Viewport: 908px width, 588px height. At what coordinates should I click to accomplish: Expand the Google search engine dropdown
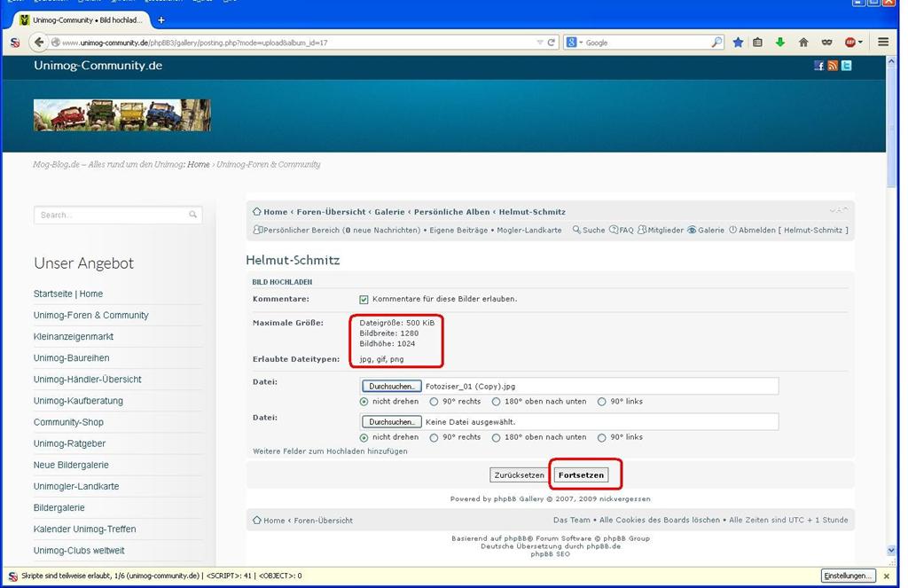[x=581, y=42]
